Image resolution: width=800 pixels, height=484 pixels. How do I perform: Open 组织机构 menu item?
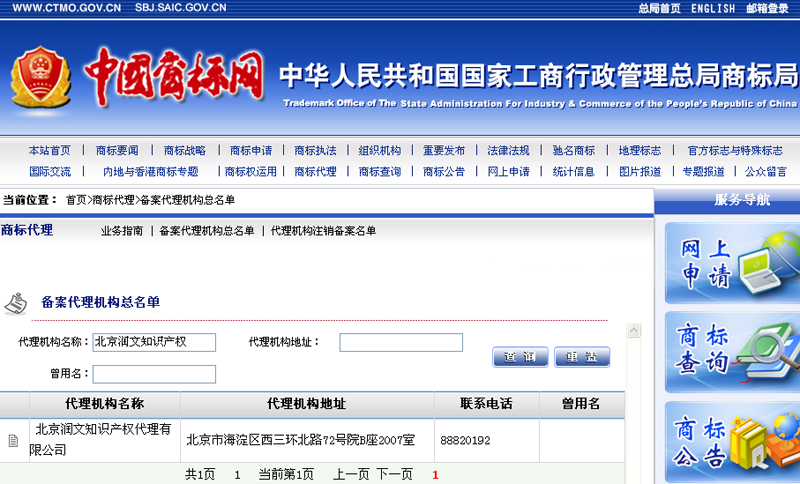[380, 150]
